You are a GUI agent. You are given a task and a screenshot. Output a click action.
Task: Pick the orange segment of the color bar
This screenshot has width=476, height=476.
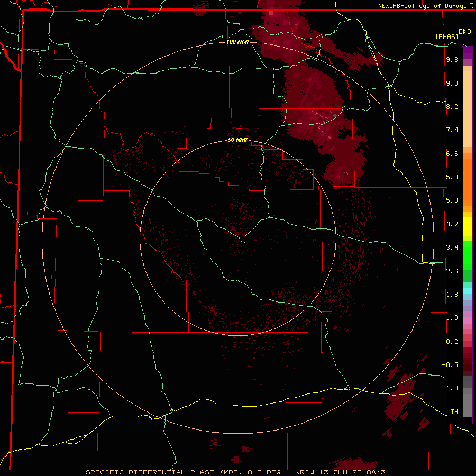(467, 183)
